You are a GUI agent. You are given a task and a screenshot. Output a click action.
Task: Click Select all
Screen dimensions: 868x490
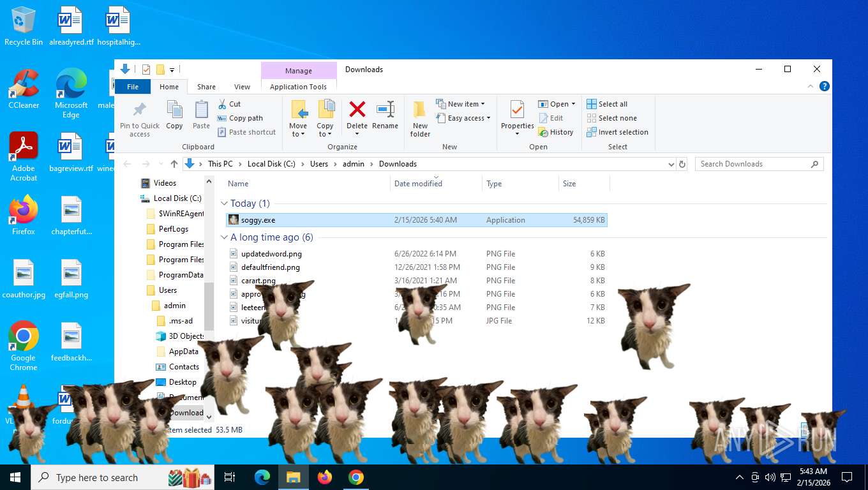click(607, 104)
